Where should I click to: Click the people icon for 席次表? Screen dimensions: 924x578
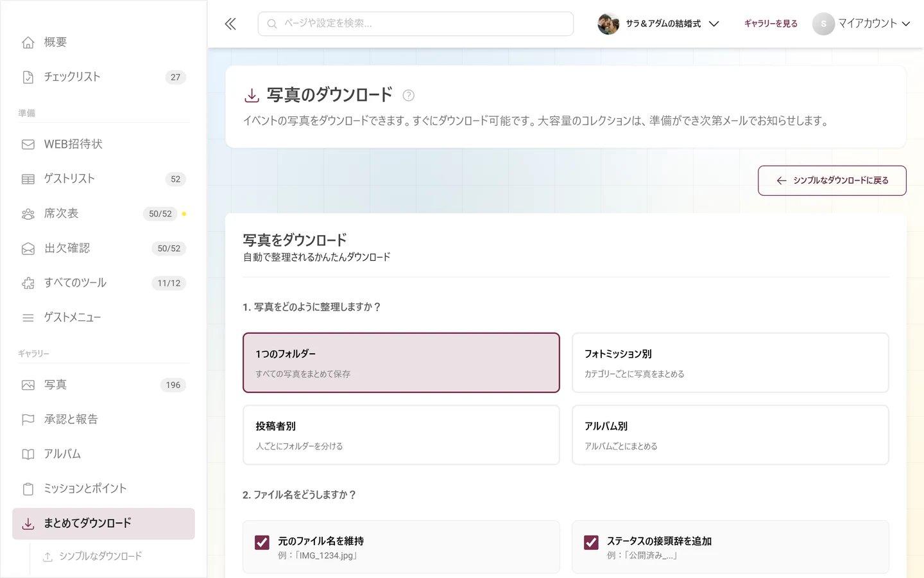[x=28, y=214]
